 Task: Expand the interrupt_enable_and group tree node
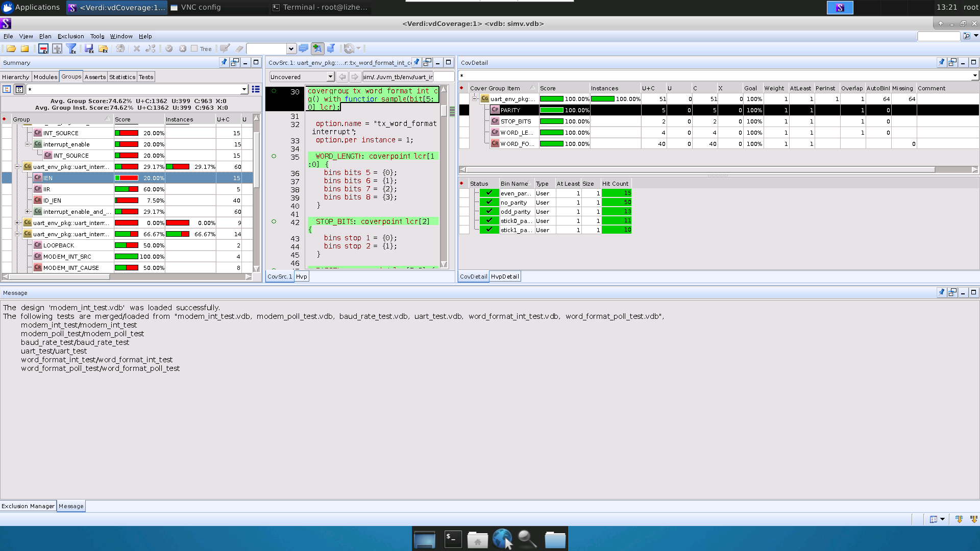[x=28, y=211]
